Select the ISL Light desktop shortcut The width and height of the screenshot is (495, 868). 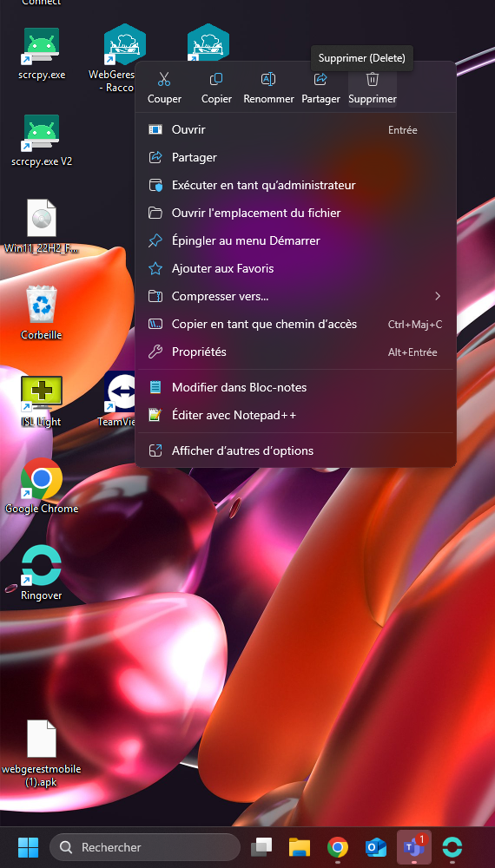(x=42, y=401)
